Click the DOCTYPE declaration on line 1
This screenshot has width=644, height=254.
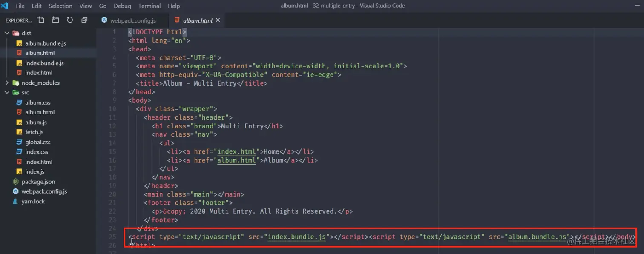157,32
